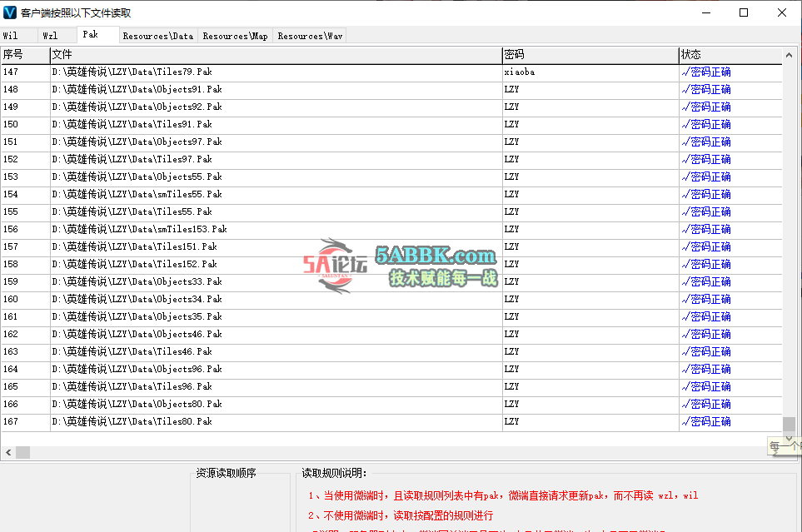
Task: Switch to the Wzl tab
Action: point(57,36)
